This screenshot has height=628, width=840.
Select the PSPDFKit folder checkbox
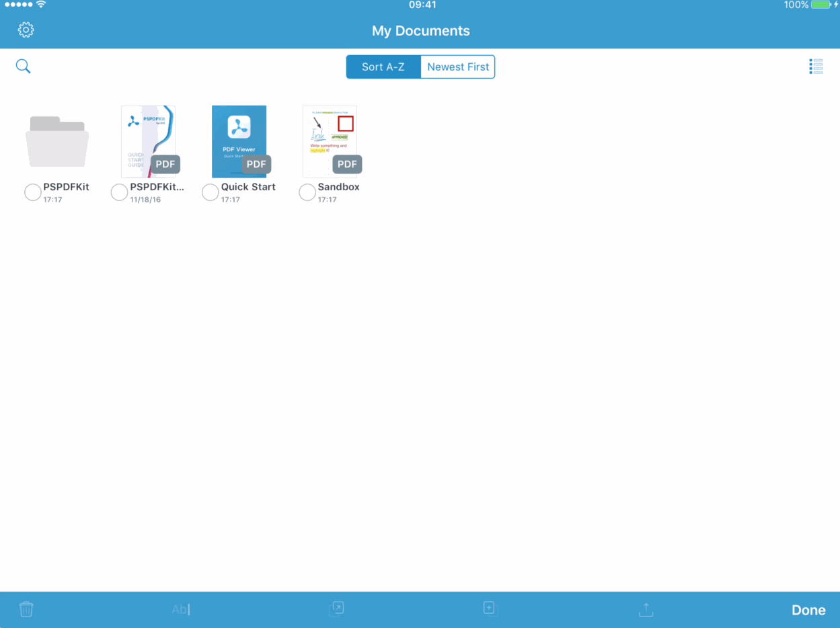point(32,192)
